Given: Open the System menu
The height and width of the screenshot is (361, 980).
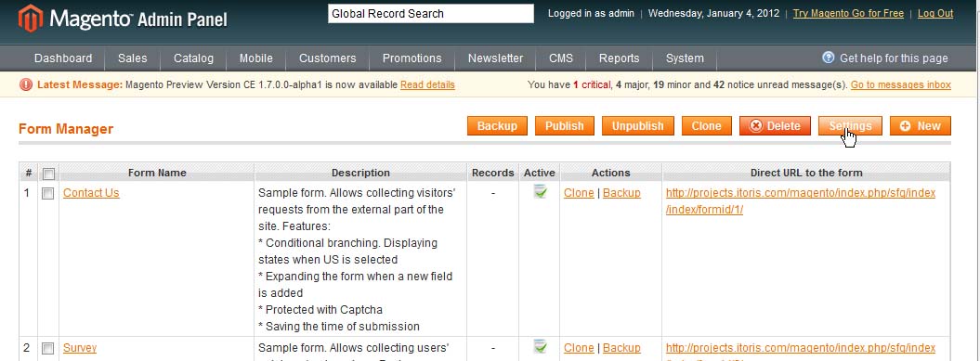Looking at the screenshot, I should 685,58.
